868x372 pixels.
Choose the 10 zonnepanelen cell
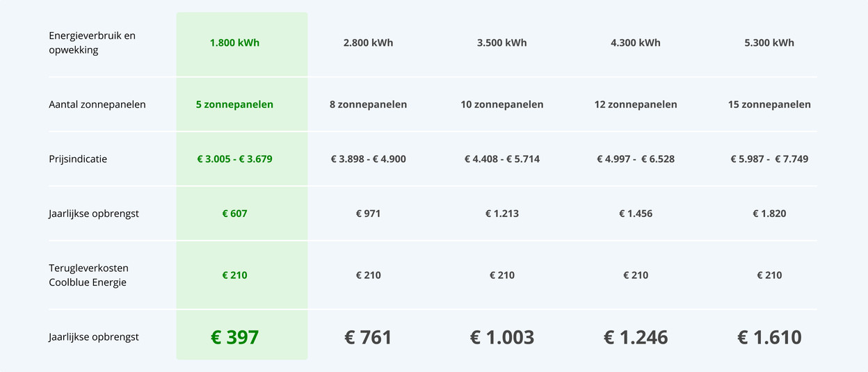click(501, 104)
